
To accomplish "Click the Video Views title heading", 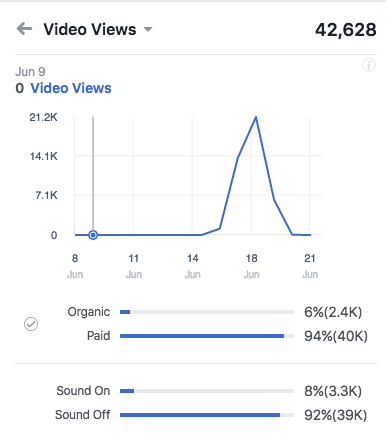I will pos(90,29).
